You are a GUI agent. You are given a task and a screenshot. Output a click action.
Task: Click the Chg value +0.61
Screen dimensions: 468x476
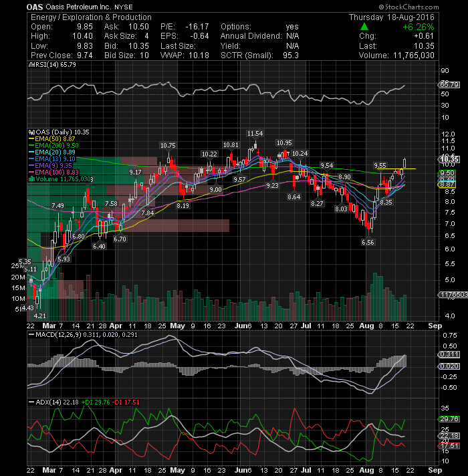(424, 36)
